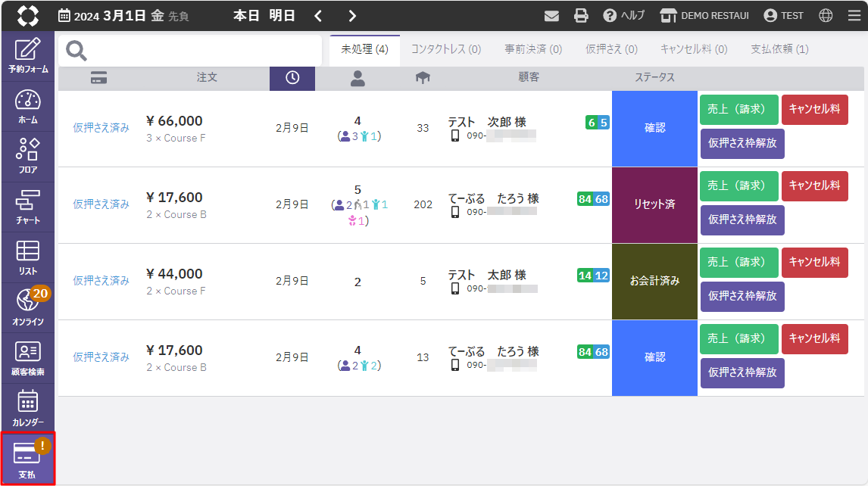The width and height of the screenshot is (868, 486).
Task: Open オンライン bookings with 20 badge
Action: (x=28, y=308)
